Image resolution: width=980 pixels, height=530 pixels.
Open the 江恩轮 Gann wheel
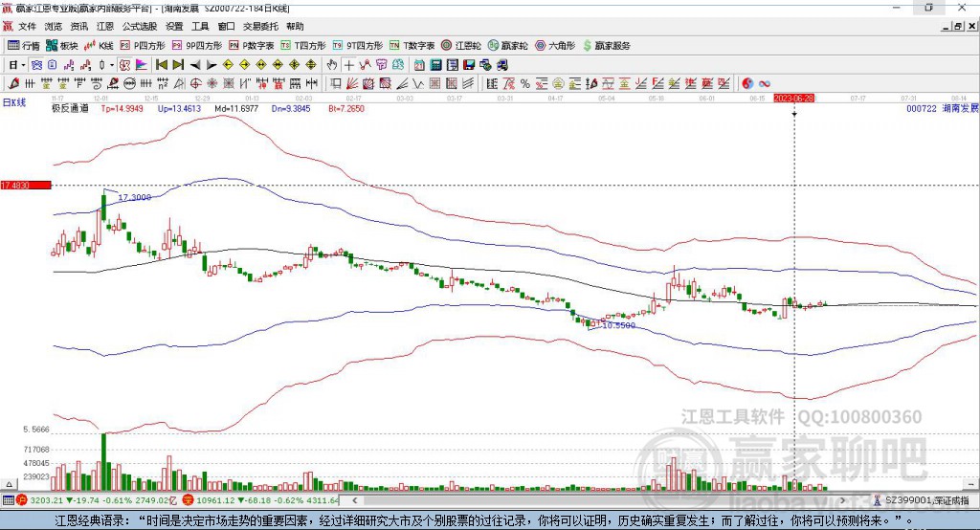tap(461, 46)
